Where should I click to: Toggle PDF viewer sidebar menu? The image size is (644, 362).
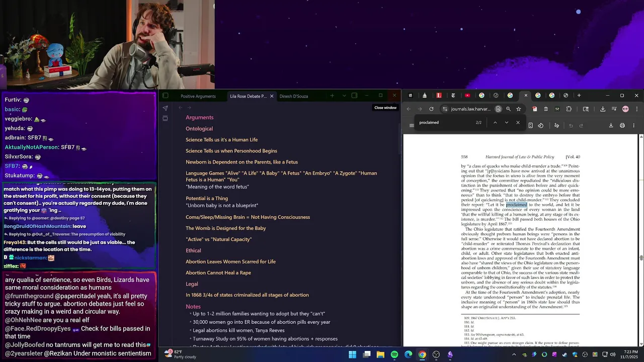(x=412, y=125)
